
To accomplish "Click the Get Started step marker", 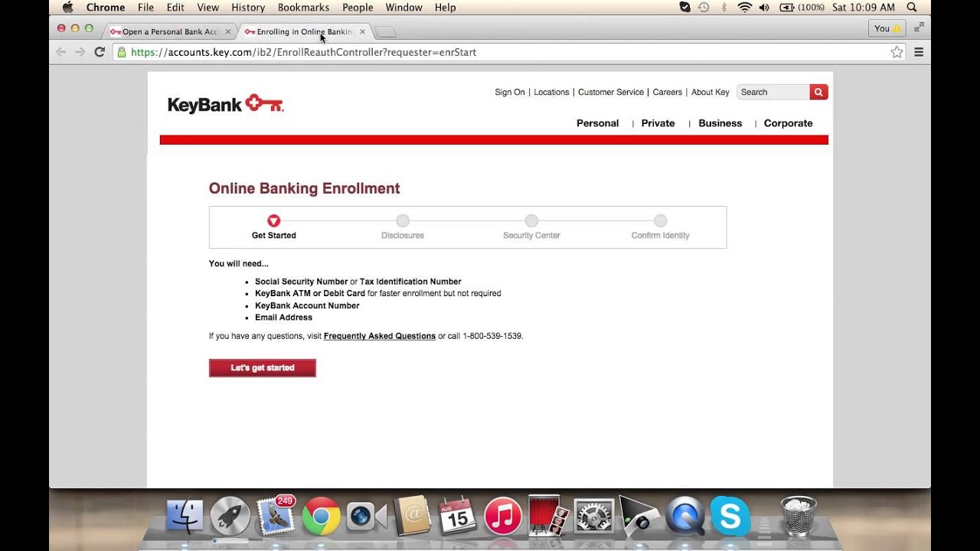I will coord(274,220).
